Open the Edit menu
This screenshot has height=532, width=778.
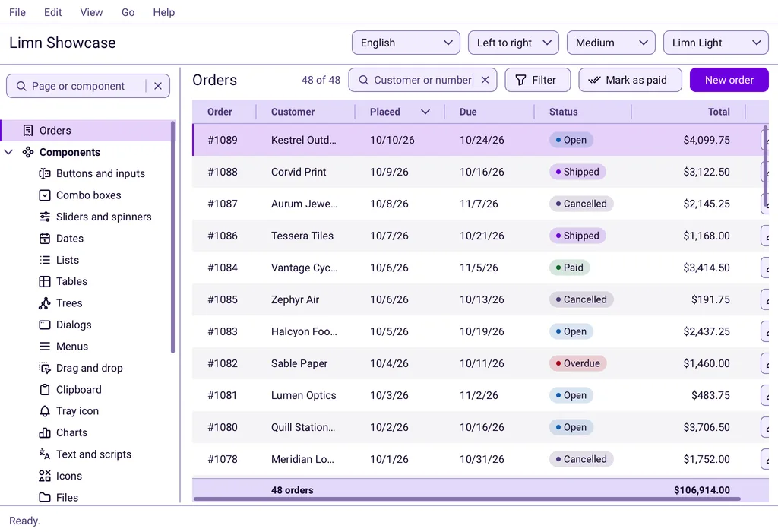pyautogui.click(x=52, y=12)
